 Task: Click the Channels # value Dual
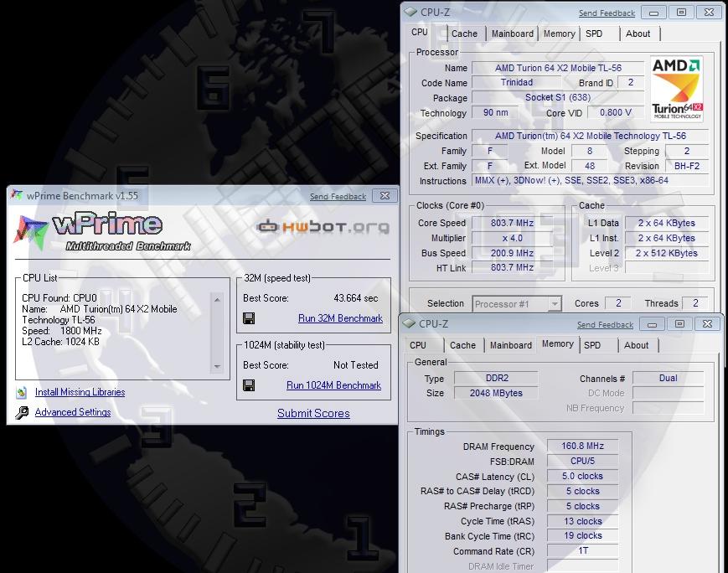(669, 378)
